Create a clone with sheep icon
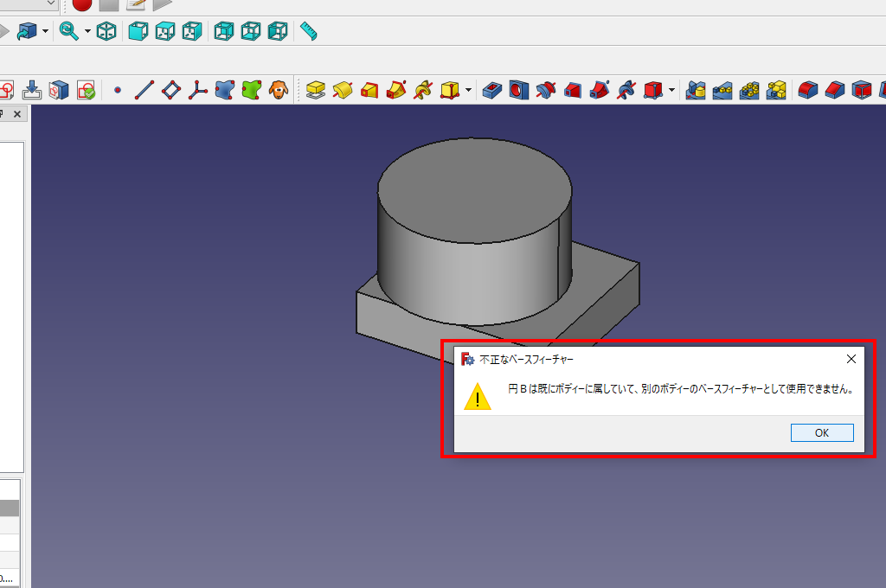886x588 pixels. [279, 90]
